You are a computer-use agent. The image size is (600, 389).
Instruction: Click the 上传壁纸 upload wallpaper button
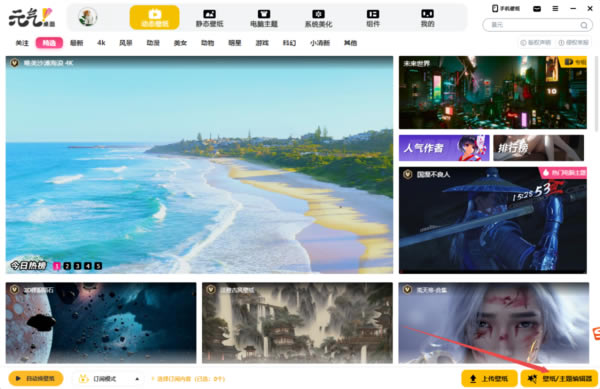pos(489,379)
